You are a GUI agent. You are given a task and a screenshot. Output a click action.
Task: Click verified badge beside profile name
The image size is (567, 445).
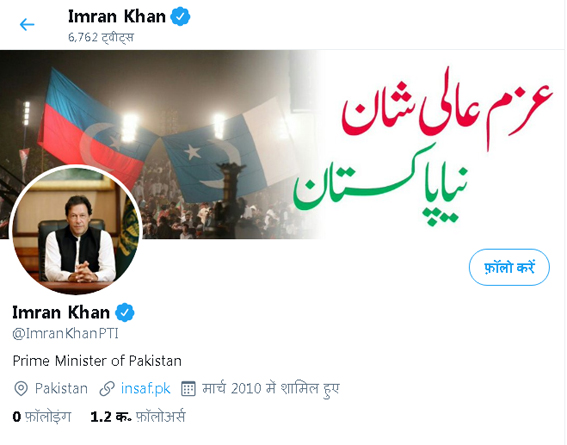point(125,312)
